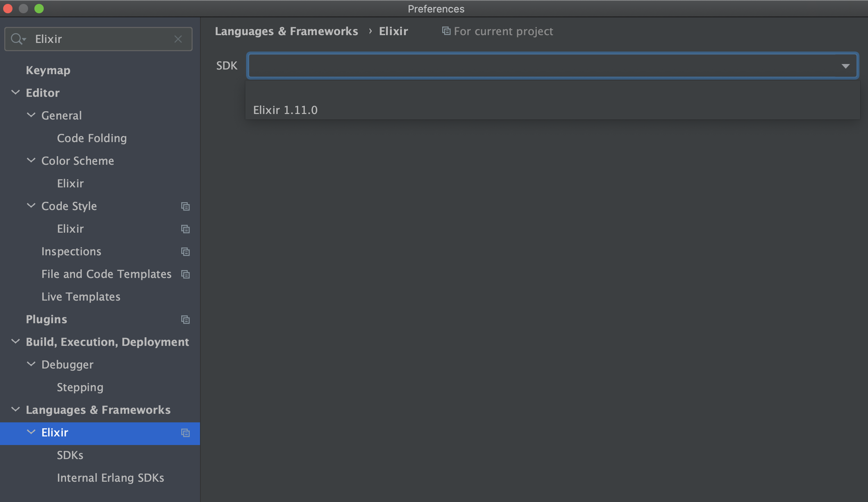Select Elixir 1.11.0 from the SDK list
The width and height of the screenshot is (868, 502).
click(x=285, y=110)
